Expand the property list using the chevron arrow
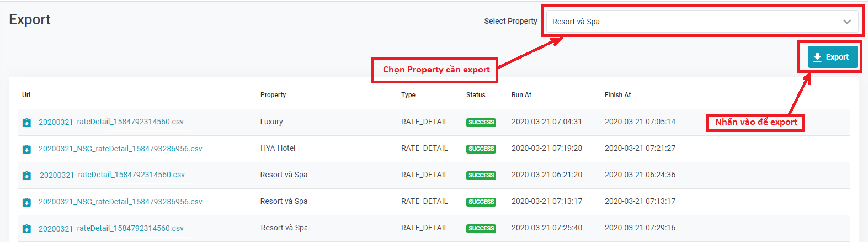The height and width of the screenshot is (242, 868). pyautogui.click(x=847, y=22)
